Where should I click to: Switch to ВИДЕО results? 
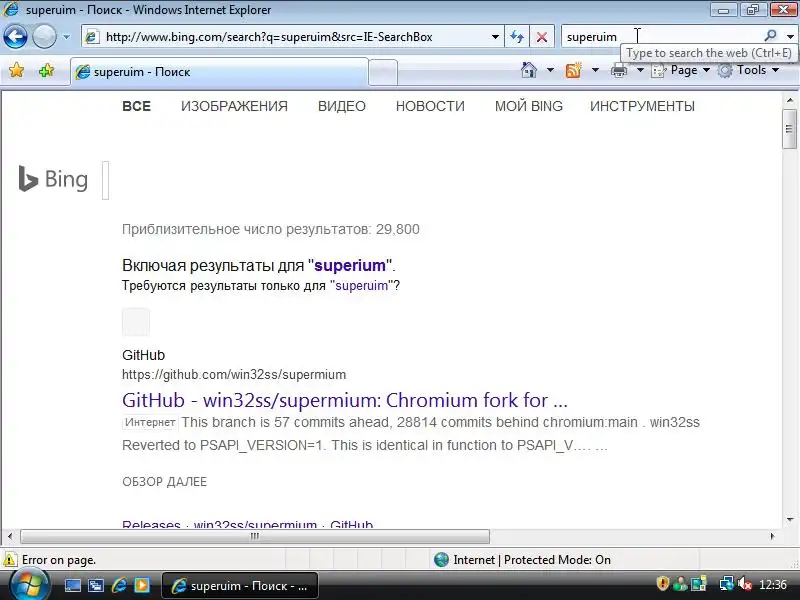[x=342, y=106]
